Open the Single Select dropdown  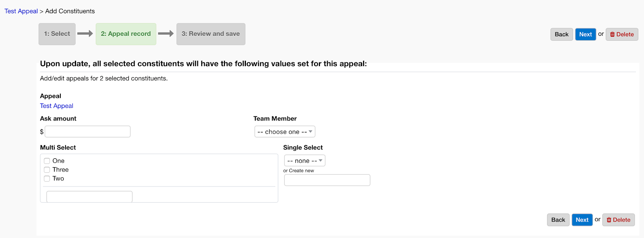pyautogui.click(x=304, y=161)
